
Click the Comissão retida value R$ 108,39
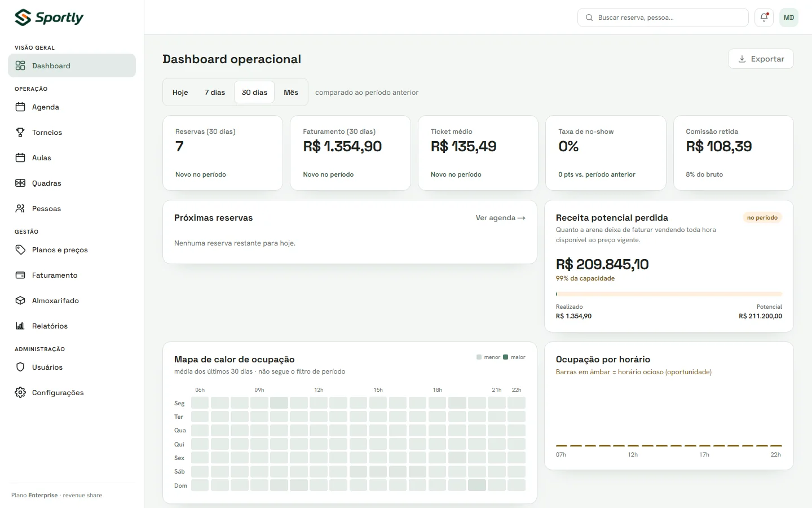pyautogui.click(x=719, y=147)
